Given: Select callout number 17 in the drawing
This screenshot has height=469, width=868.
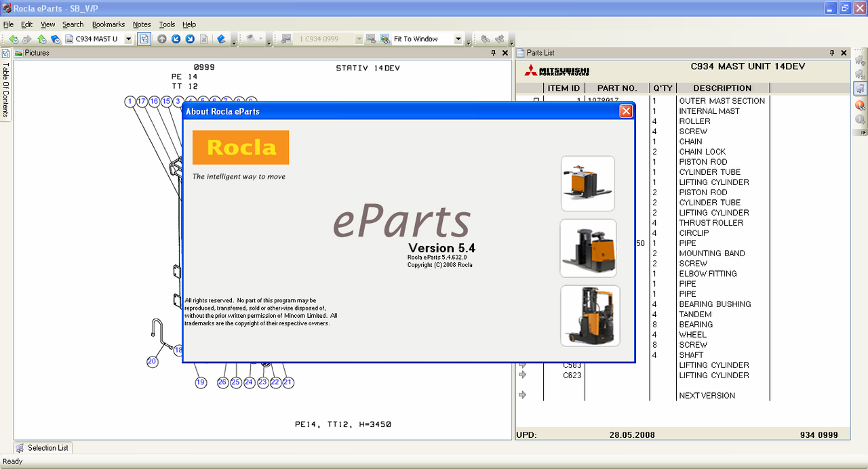Looking at the screenshot, I should pyautogui.click(x=142, y=102).
